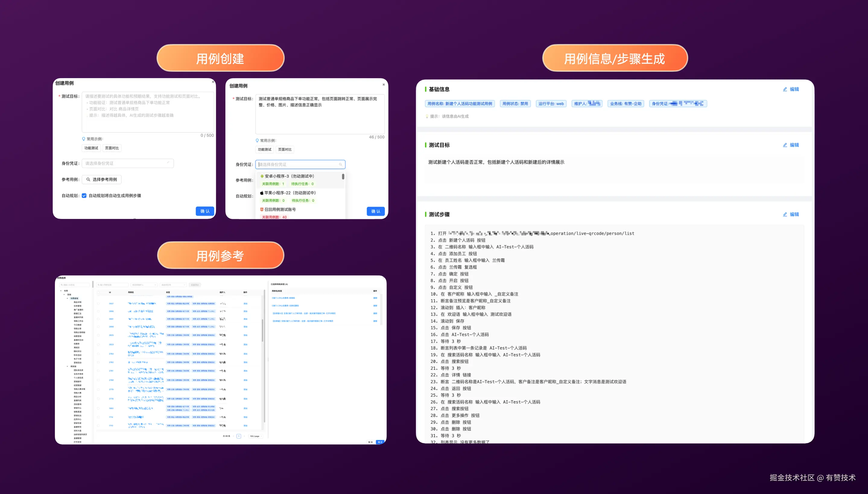The image size is (868, 494).
Task: Open 身份凭证 dropdown in left dialog
Action: pos(128,163)
